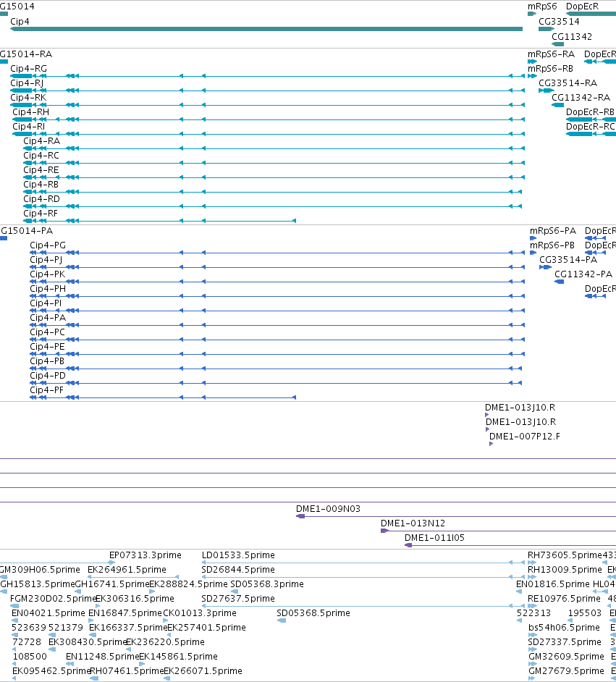Image resolution: width=616 pixels, height=682 pixels.
Task: Select transcript Cip4-RI
Action: pyautogui.click(x=269, y=134)
